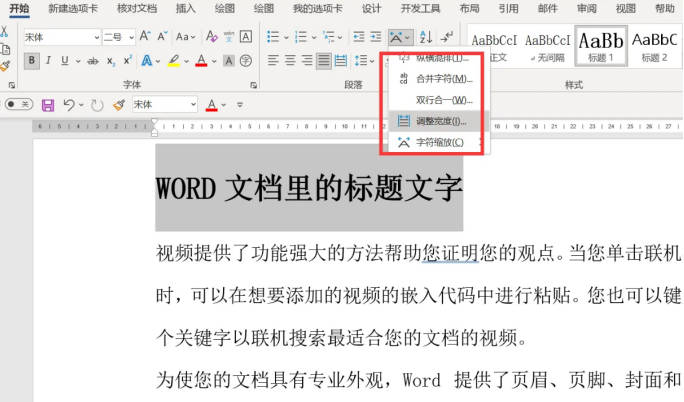The width and height of the screenshot is (684, 402).
Task: Open ribbon font color dropdown arrow
Action: (214, 61)
